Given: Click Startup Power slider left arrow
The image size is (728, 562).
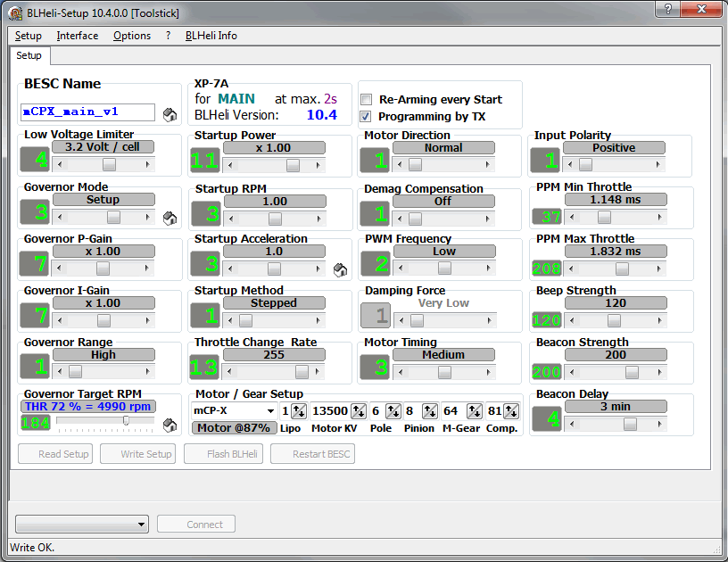Looking at the screenshot, I should click(x=230, y=165).
